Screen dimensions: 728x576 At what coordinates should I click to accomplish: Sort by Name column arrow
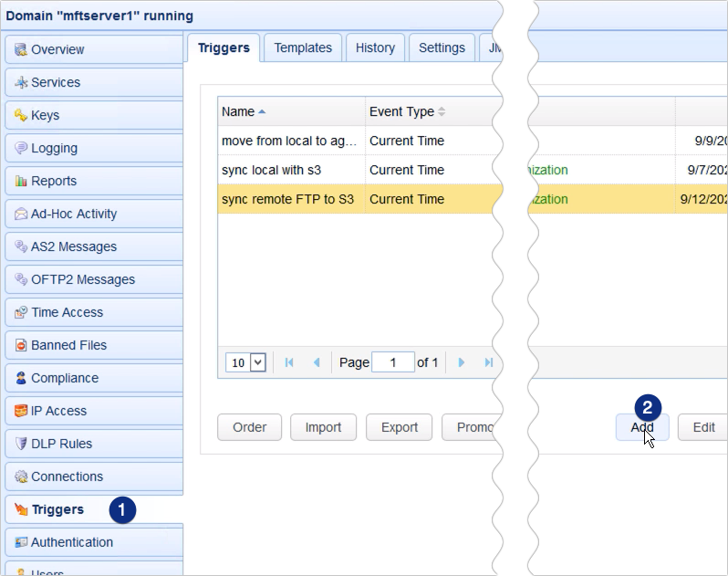[262, 112]
